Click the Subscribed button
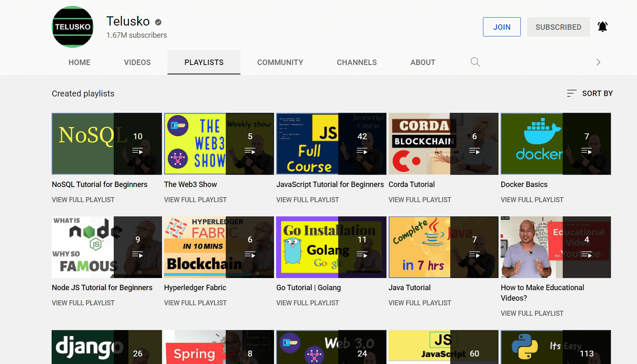This screenshot has height=364, width=637. click(559, 27)
